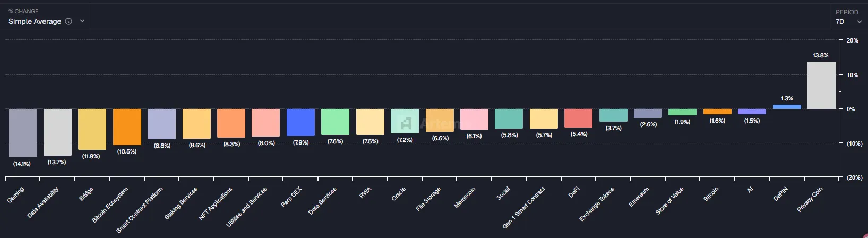Click the Privacy Coin axis label

coord(810,200)
